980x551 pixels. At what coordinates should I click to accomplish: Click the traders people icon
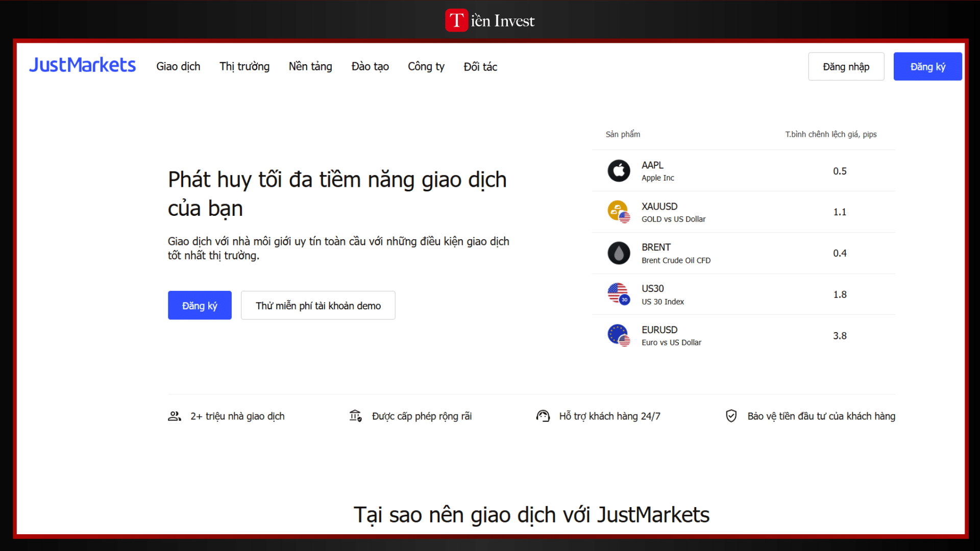click(x=175, y=416)
